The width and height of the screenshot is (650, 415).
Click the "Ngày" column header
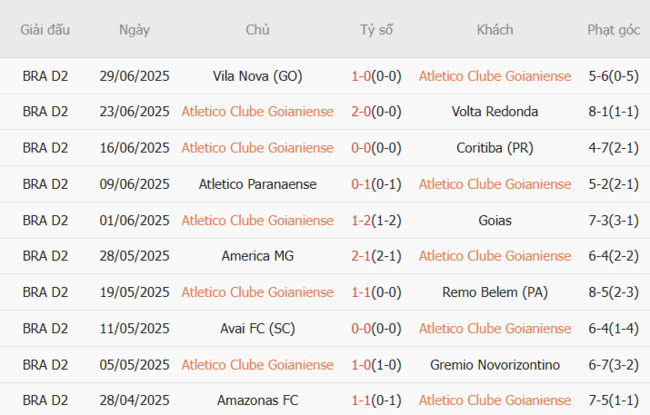point(134,30)
